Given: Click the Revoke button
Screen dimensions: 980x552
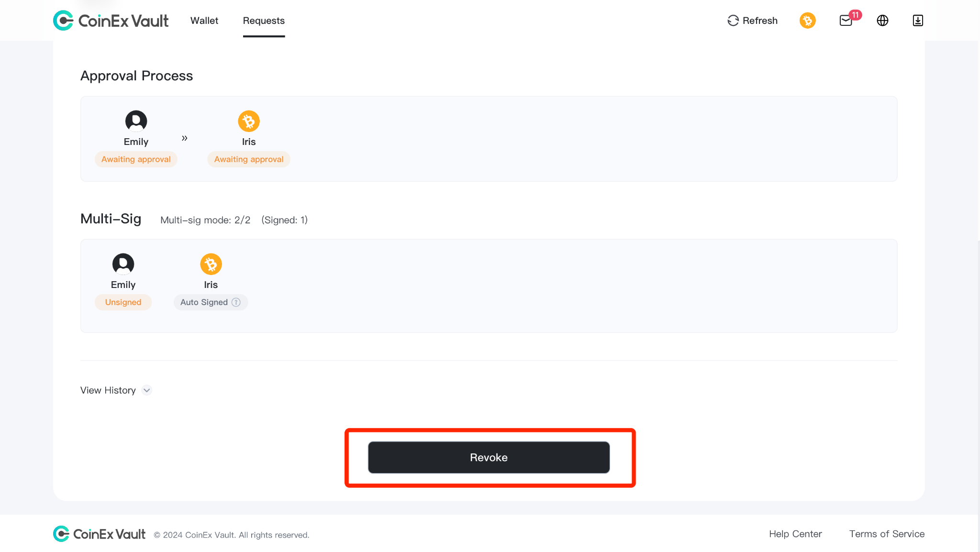Looking at the screenshot, I should [489, 457].
